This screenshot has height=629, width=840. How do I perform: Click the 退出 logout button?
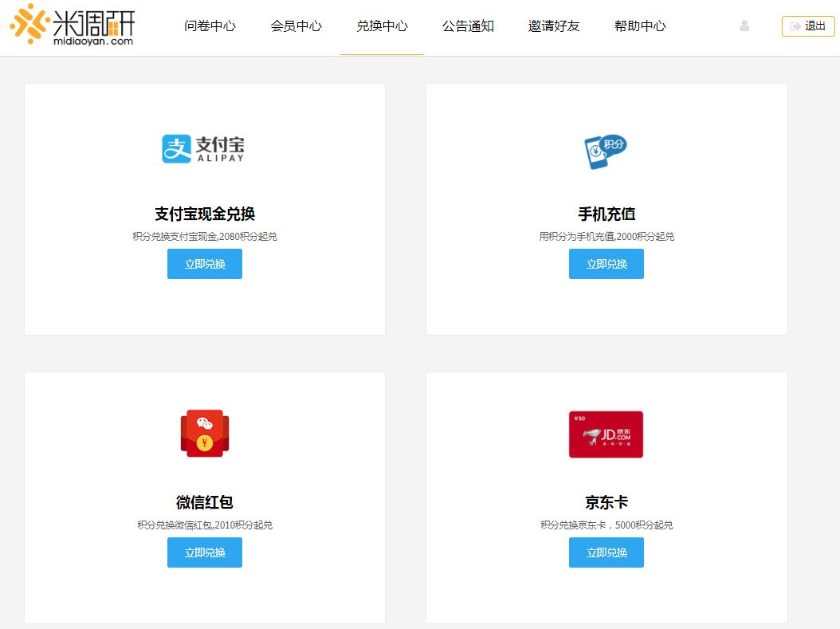click(808, 26)
